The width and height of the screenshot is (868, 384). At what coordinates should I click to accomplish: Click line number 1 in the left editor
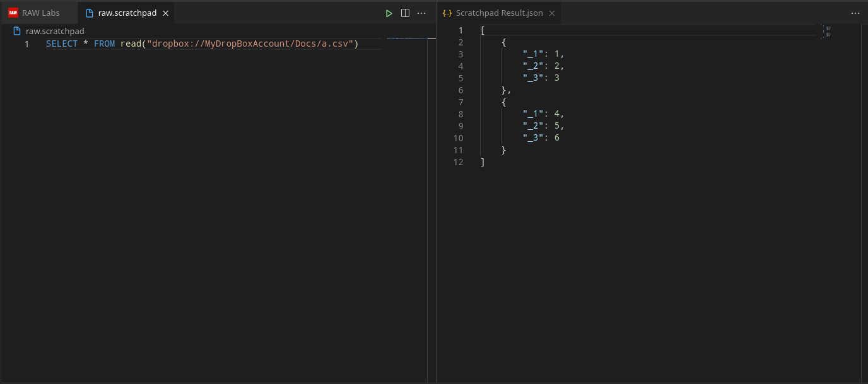[x=26, y=44]
